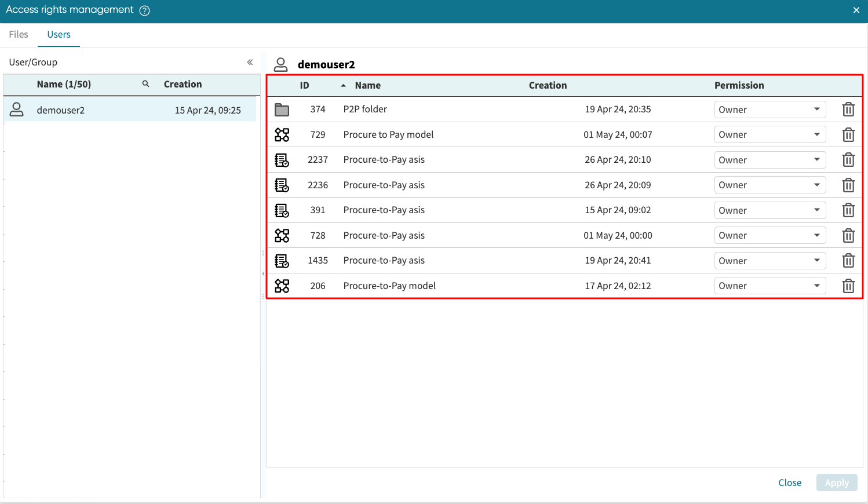Image resolution: width=868 pixels, height=504 pixels.
Task: Open Permission dropdown for P2P folder
Action: coord(769,109)
